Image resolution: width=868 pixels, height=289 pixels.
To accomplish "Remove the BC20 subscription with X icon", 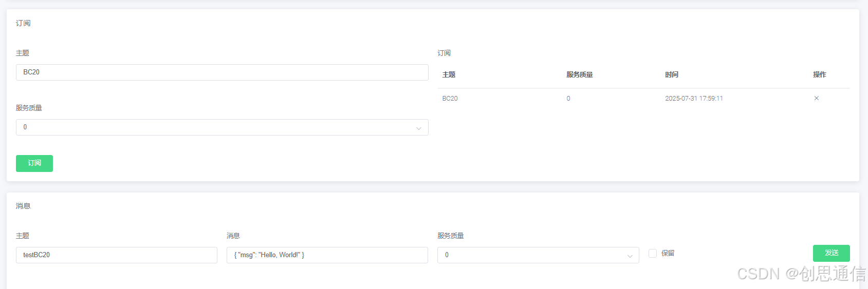I will 816,98.
